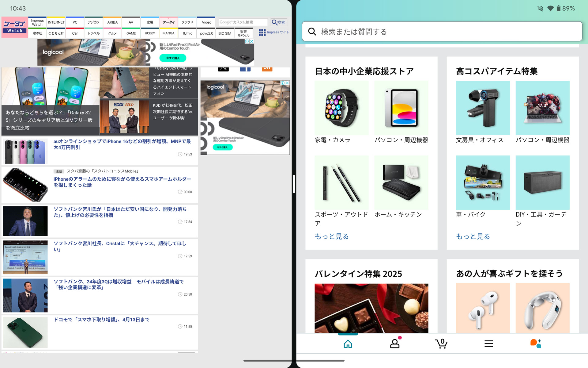Image resolution: width=588 pixels, height=368 pixels.
Task: Open the Galaxy S25 Ultra review article
Action: tap(149, 83)
